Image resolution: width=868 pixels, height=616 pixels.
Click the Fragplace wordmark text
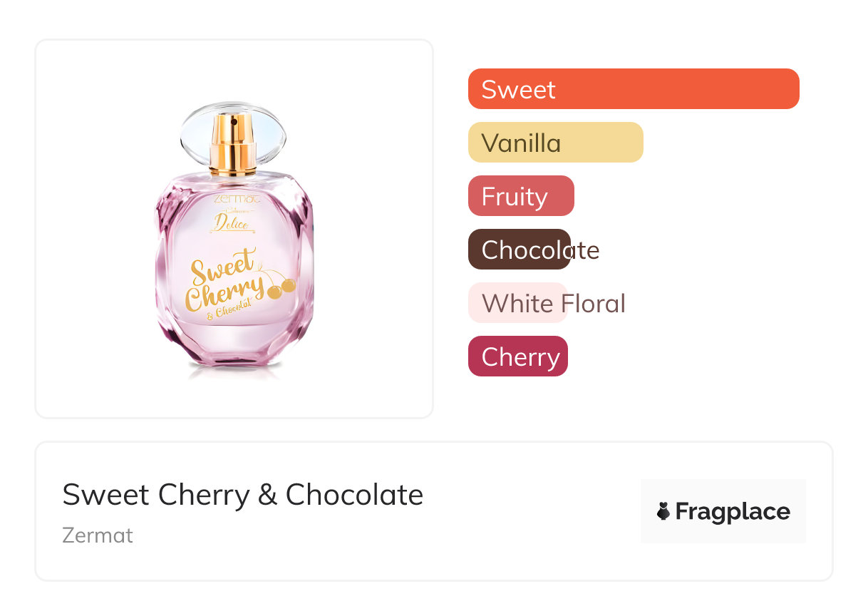click(x=732, y=511)
